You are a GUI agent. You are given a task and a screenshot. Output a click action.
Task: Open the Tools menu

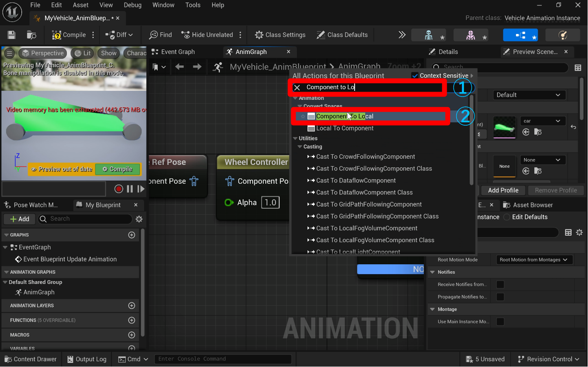[x=193, y=5]
